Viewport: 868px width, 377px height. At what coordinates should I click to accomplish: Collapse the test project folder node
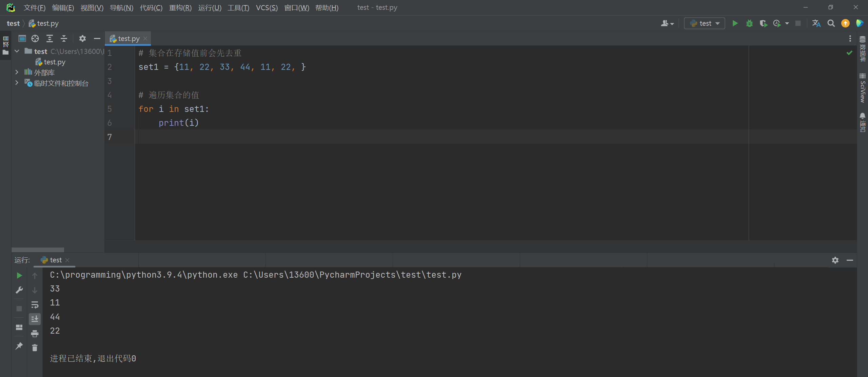17,51
